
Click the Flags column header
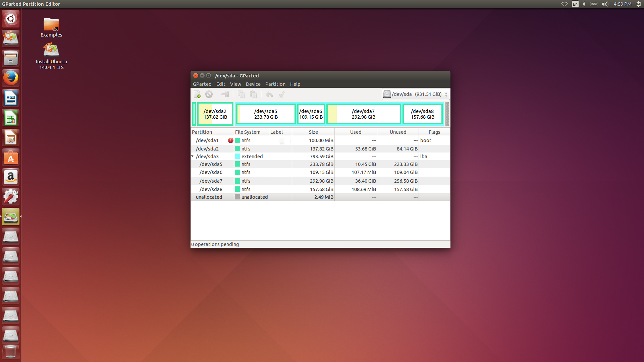point(434,132)
